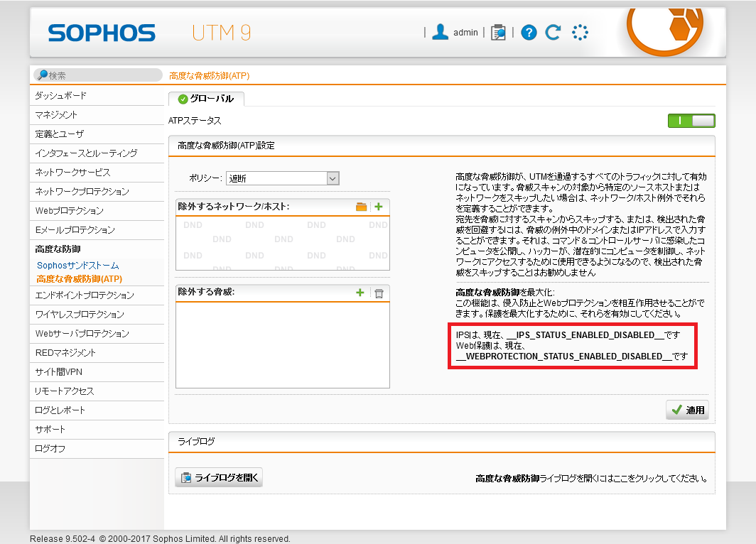
Task: Click the admin username label
Action: 465,33
